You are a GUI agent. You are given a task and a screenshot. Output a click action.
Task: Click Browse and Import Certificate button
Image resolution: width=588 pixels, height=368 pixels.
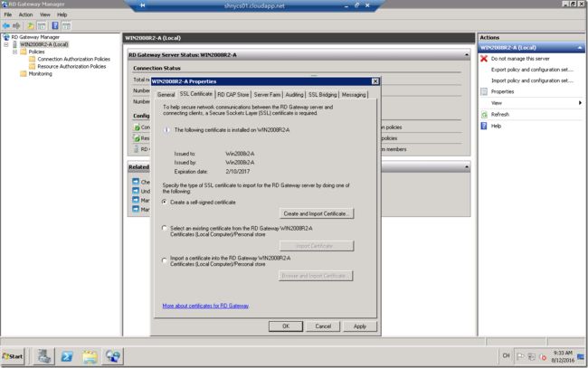[316, 276]
